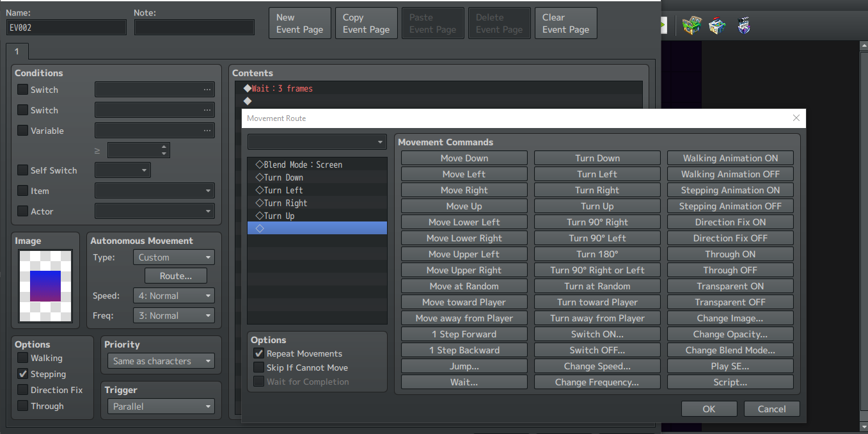
Task: Uncheck Repeat Movements
Action: pos(259,353)
